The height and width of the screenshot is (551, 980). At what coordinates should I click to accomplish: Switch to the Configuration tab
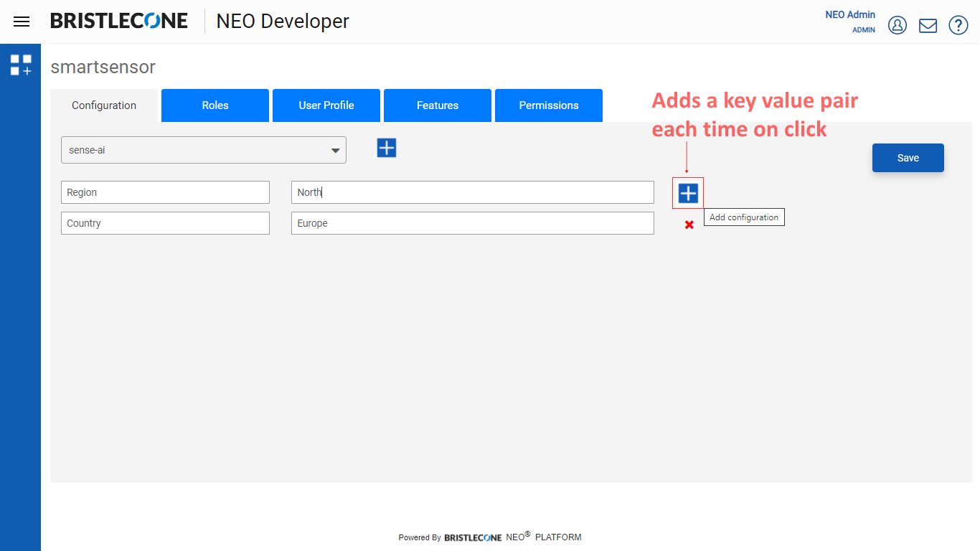click(x=104, y=105)
